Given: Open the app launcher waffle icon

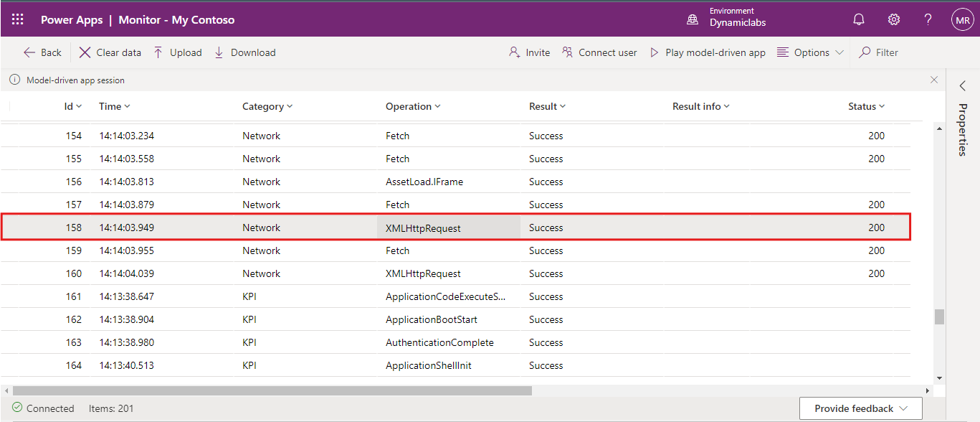Looking at the screenshot, I should pyautogui.click(x=18, y=19).
